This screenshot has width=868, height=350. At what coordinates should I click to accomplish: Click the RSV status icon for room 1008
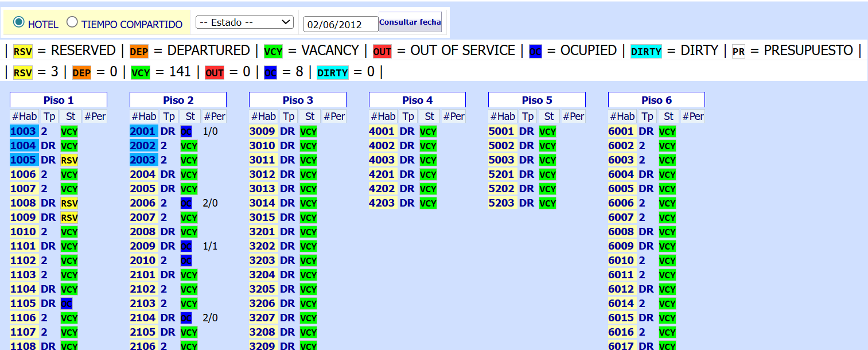tap(69, 203)
